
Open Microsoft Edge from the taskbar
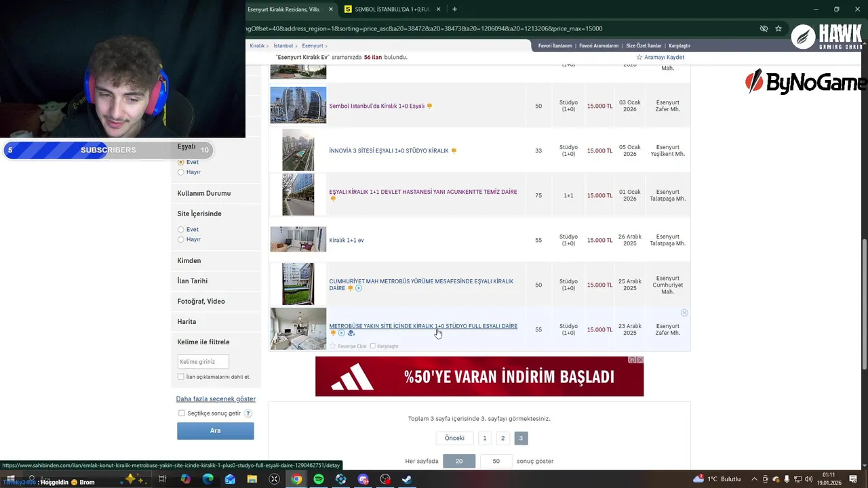pos(208,479)
